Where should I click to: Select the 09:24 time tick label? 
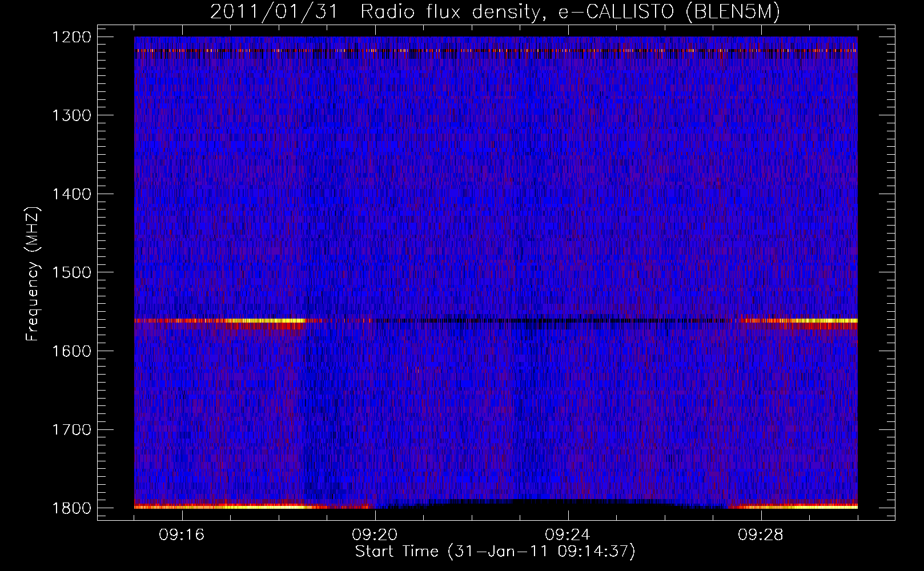pos(568,535)
